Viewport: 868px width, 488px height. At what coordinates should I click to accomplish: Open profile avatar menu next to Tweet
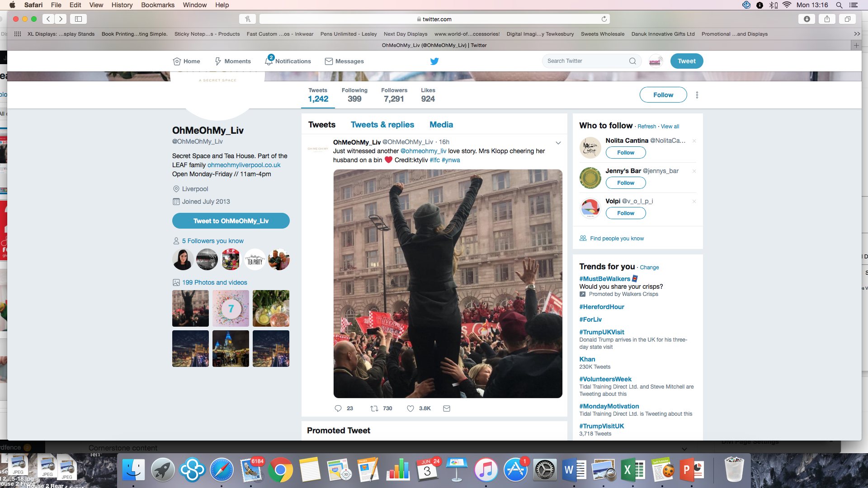[656, 61]
